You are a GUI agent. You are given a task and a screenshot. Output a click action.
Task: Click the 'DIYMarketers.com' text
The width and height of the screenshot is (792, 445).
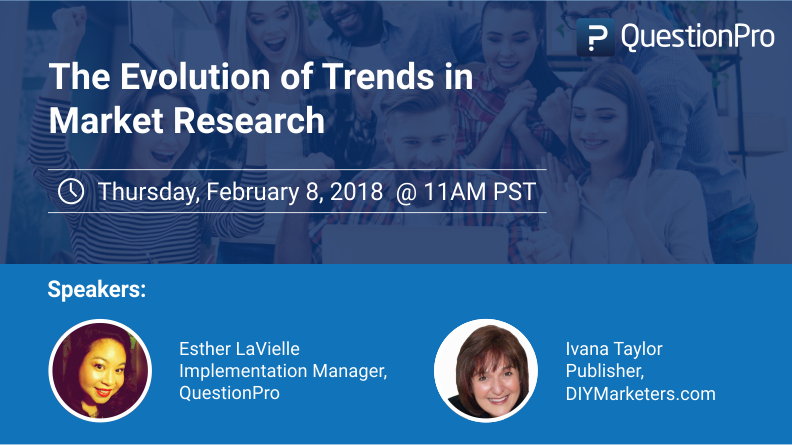click(x=640, y=393)
